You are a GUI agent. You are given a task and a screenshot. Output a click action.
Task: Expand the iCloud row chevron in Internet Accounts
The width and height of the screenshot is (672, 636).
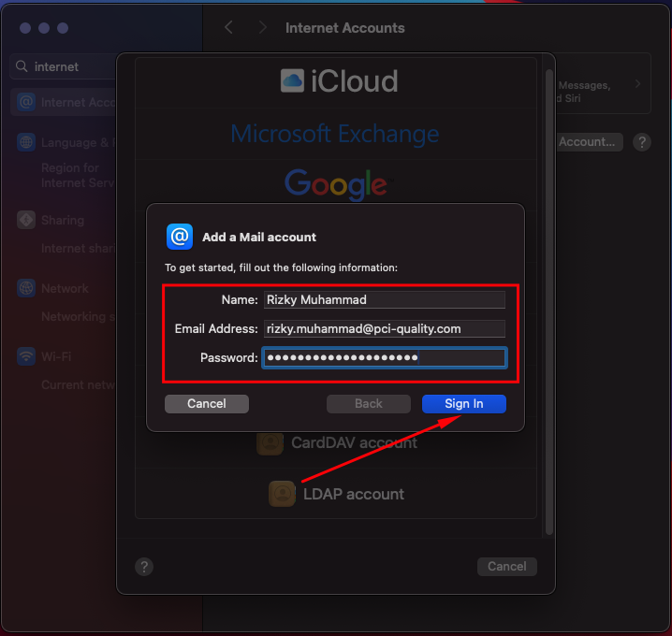638,84
